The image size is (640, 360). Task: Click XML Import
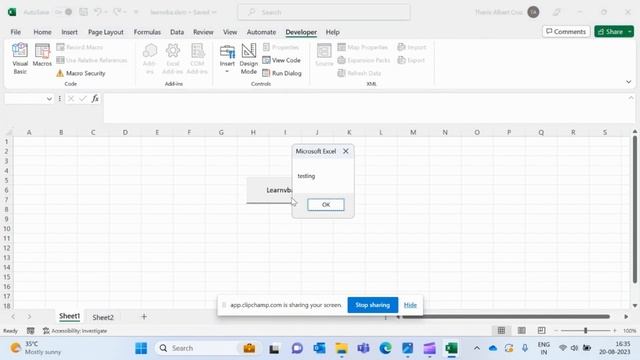[411, 47]
